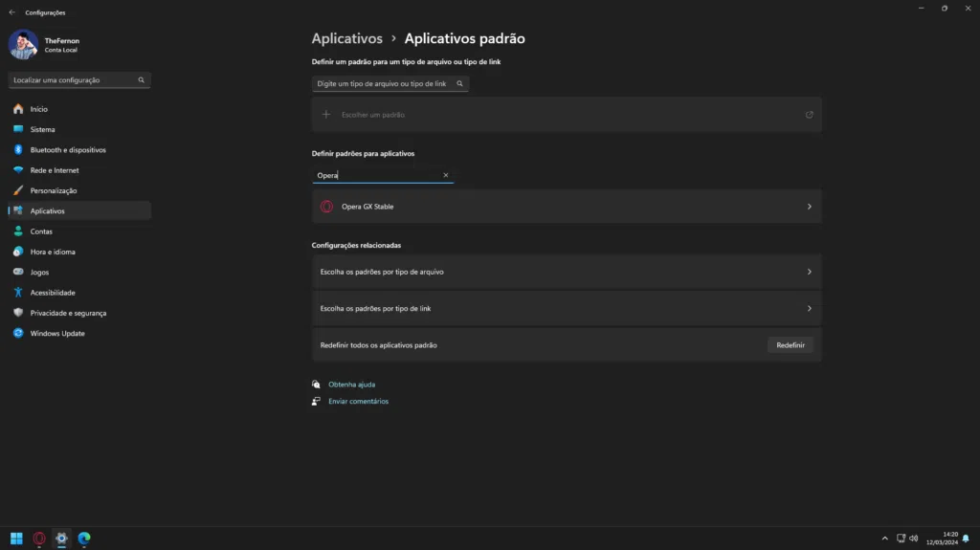Focus the 'Localizar uma configuração' search box
This screenshot has width=980, height=550.
coord(79,80)
